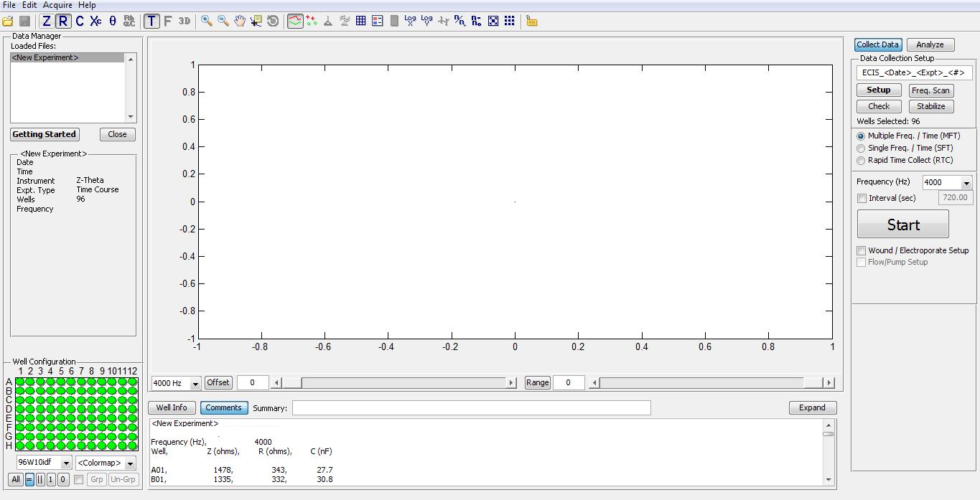The height and width of the screenshot is (500, 980).
Task: Select the pan hand tool
Action: tap(240, 22)
